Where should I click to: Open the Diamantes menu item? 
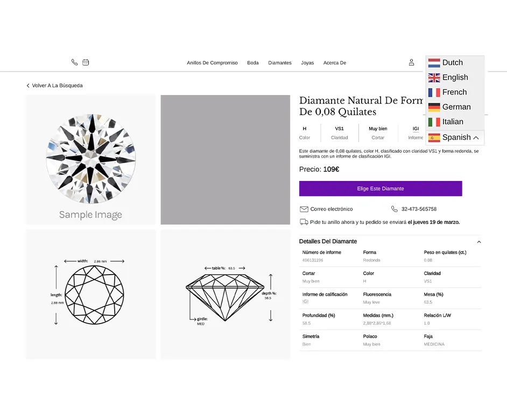pyautogui.click(x=279, y=63)
